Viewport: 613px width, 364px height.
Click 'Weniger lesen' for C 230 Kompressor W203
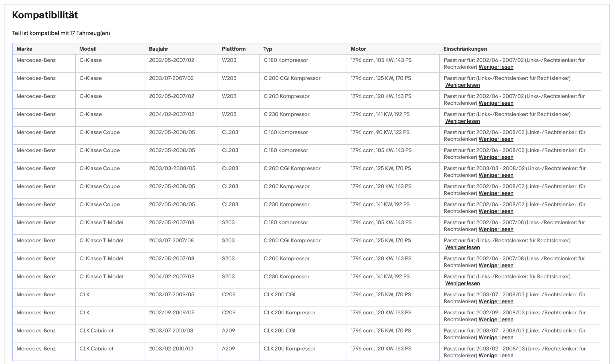tap(462, 121)
